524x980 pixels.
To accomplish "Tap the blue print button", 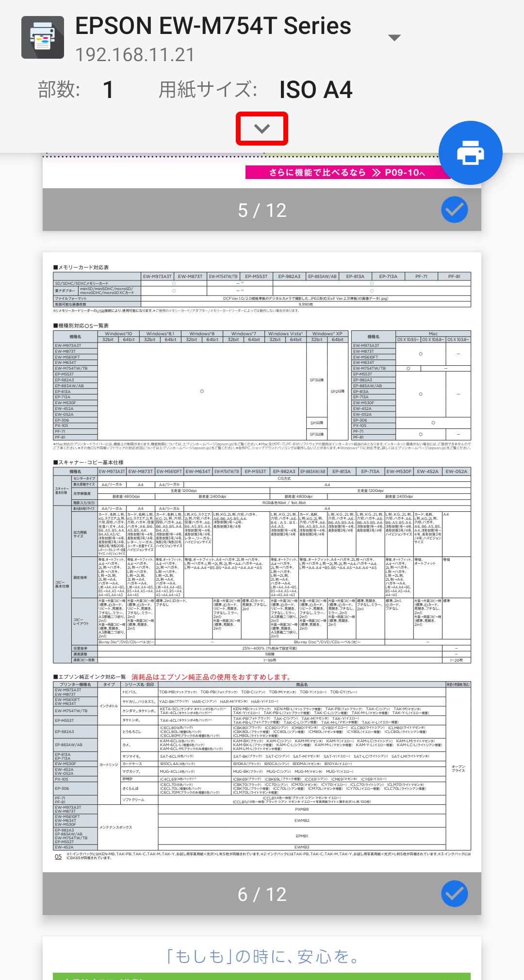I will (x=470, y=153).
